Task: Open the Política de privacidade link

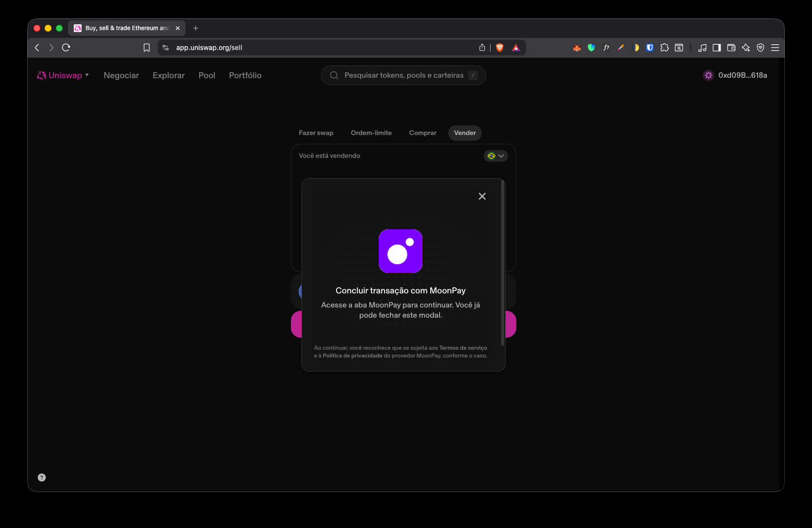Action: 353,356
